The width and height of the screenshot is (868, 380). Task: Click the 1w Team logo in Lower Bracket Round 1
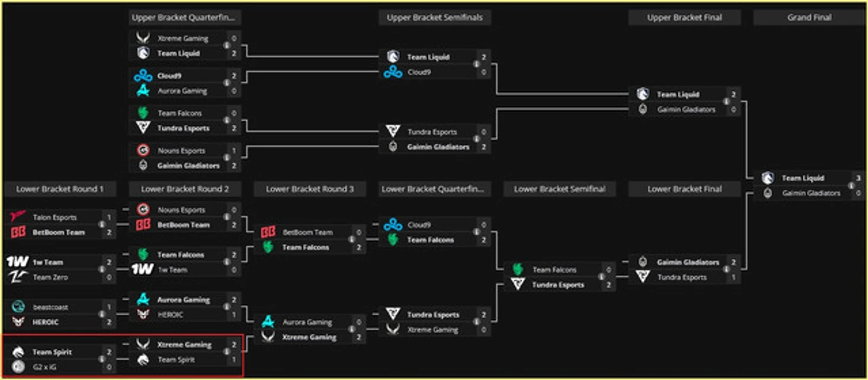coord(18,262)
